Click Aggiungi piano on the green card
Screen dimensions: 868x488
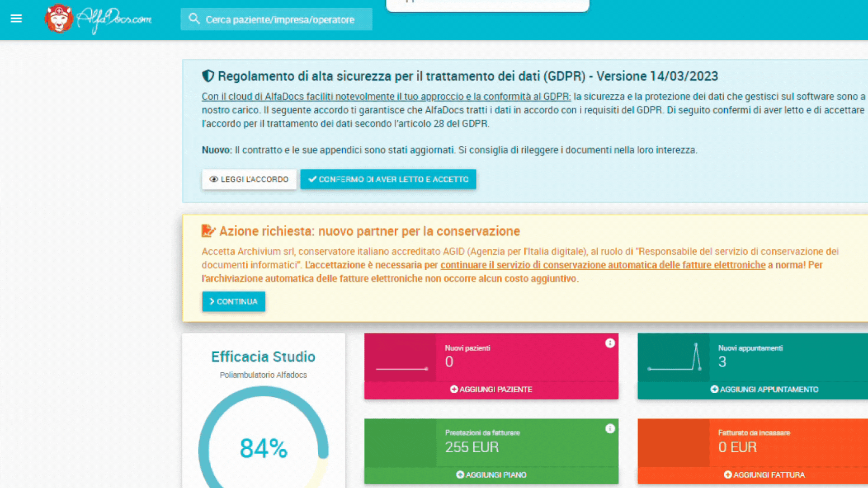[491, 475]
